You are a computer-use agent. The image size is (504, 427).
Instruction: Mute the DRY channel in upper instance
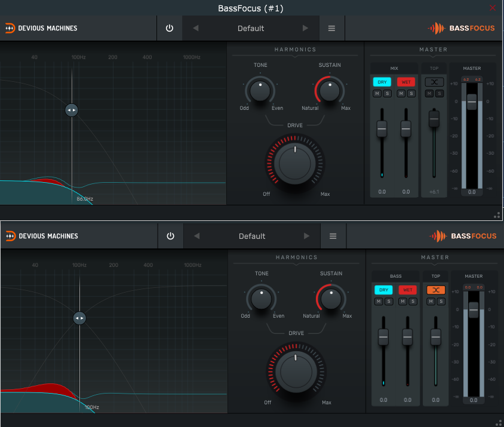(377, 94)
